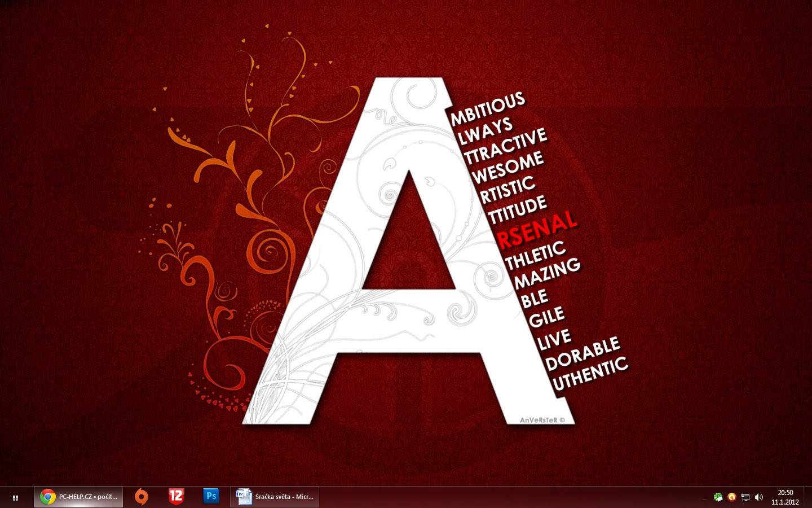Click the date 11.1.2012 in the tray
Viewport: 812px width, 508px height.
click(785, 502)
